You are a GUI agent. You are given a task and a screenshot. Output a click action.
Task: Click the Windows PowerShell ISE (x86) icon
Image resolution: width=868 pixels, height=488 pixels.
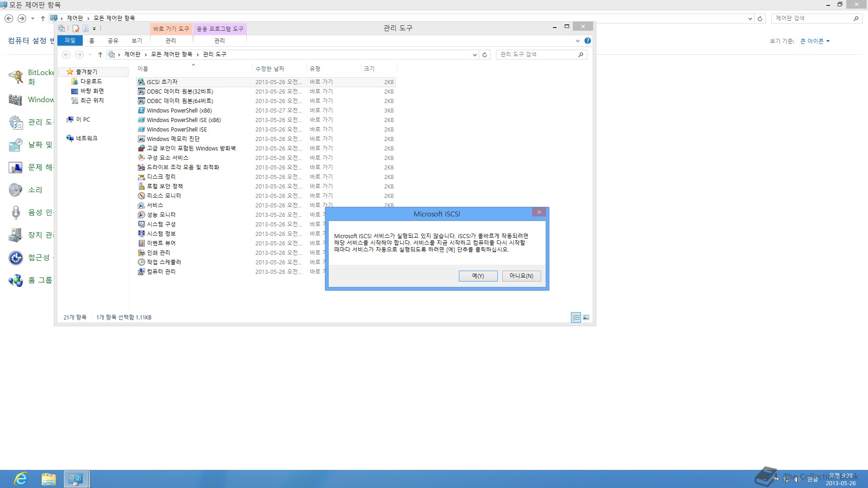(x=142, y=120)
